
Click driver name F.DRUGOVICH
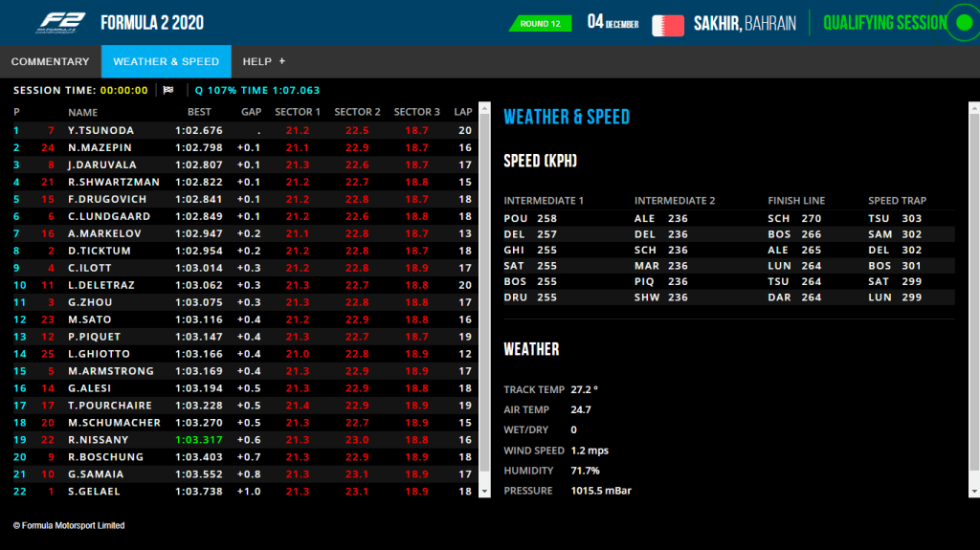107,199
